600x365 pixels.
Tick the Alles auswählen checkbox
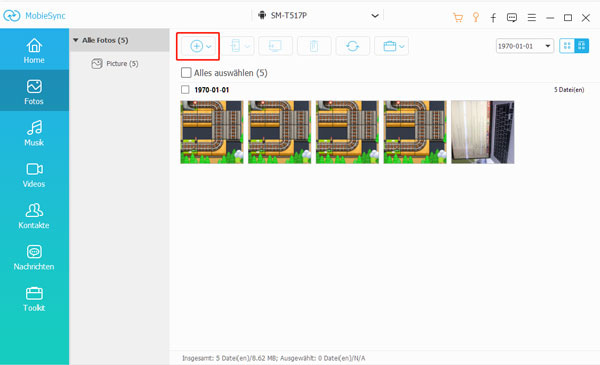coord(186,73)
